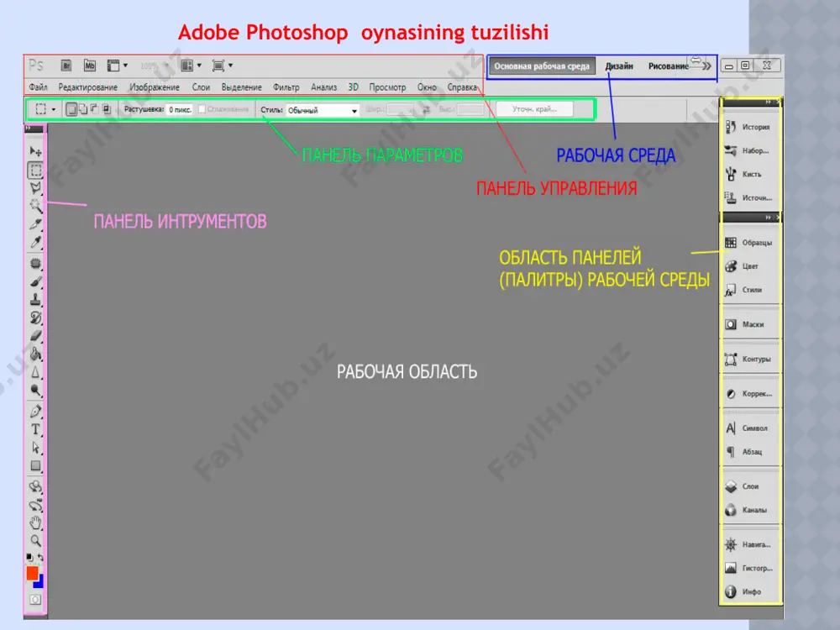Select the Clone Stamp tool

[x=35, y=300]
